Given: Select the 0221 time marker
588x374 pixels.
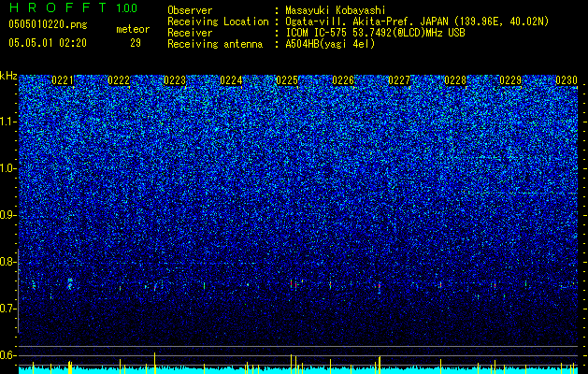Looking at the screenshot, I should pos(63,80).
